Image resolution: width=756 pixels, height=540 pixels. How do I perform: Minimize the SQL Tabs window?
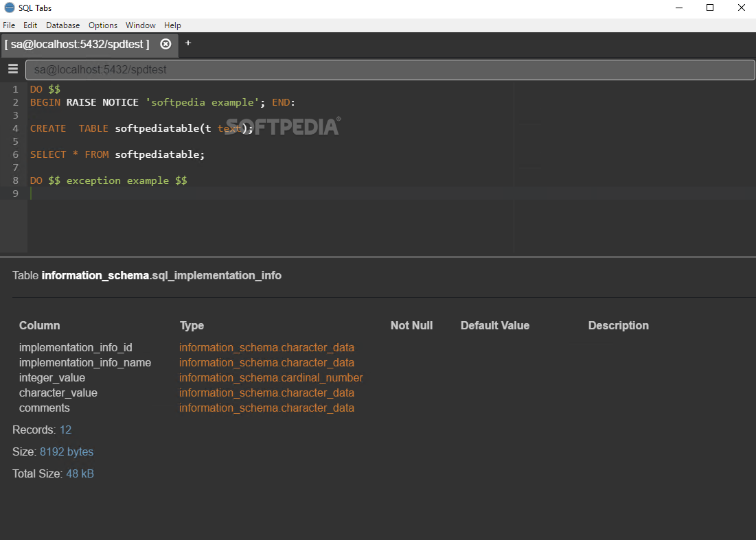[x=679, y=8]
